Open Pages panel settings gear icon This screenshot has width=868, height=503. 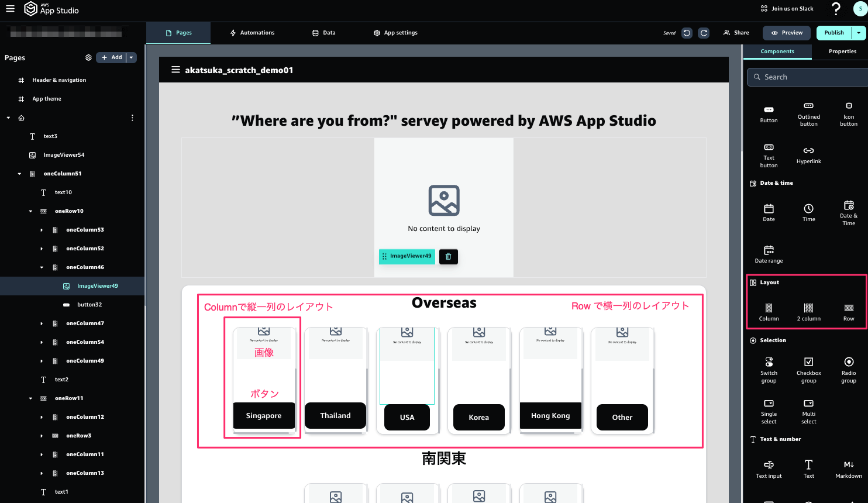[88, 57]
